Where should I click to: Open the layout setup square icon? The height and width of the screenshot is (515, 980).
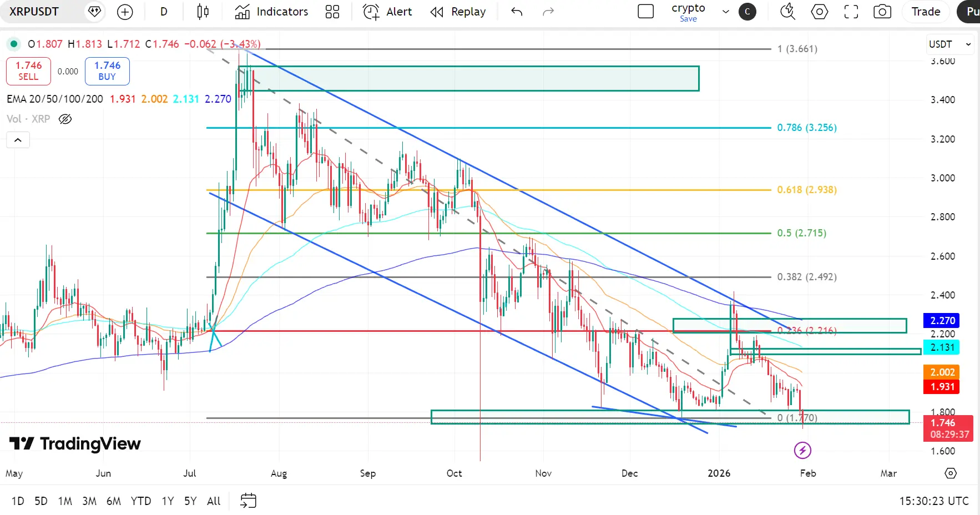(646, 12)
